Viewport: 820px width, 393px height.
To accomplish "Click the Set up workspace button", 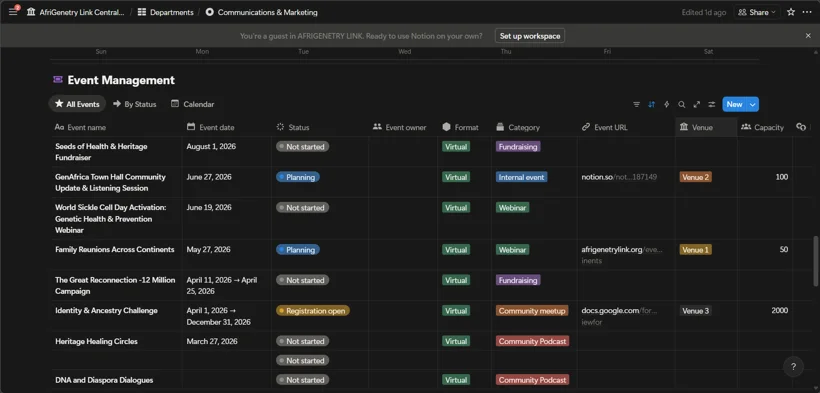I will [530, 36].
